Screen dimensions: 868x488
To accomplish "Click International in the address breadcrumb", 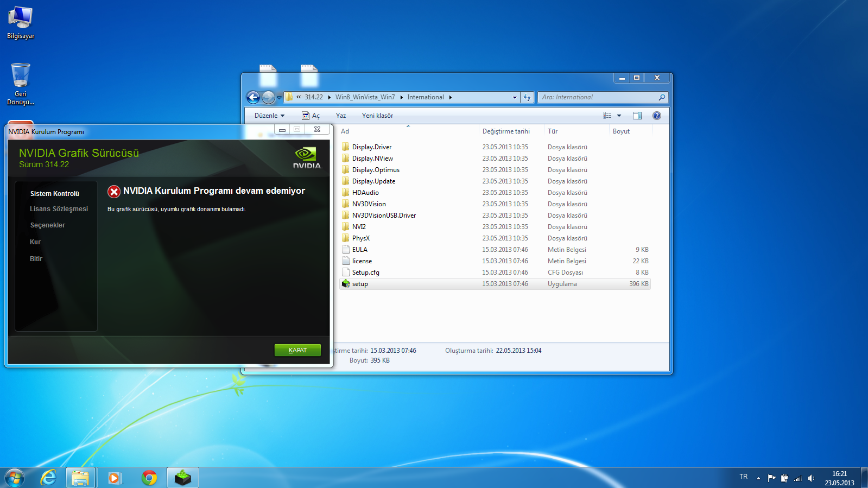I will [426, 97].
